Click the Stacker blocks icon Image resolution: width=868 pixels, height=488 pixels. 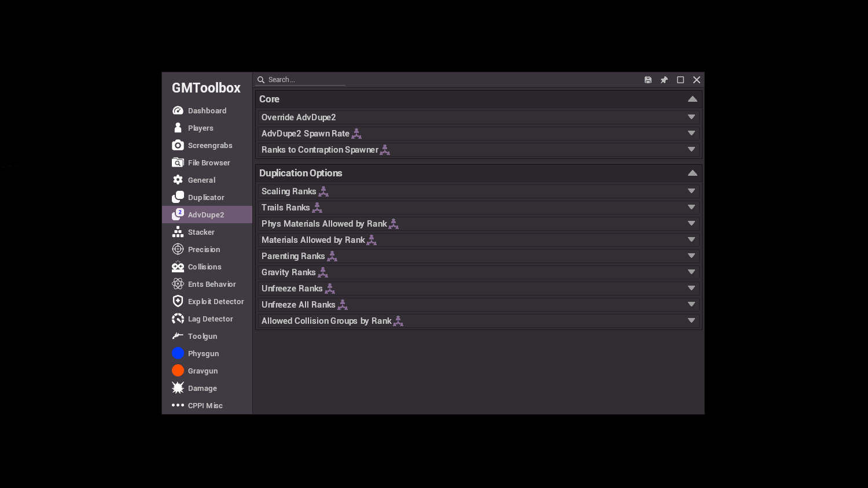click(x=178, y=232)
